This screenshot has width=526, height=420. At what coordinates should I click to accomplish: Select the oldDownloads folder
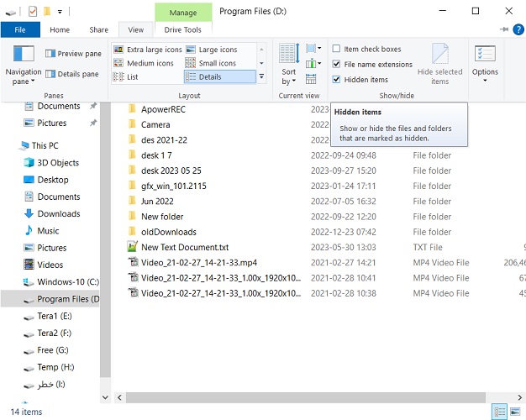point(168,232)
